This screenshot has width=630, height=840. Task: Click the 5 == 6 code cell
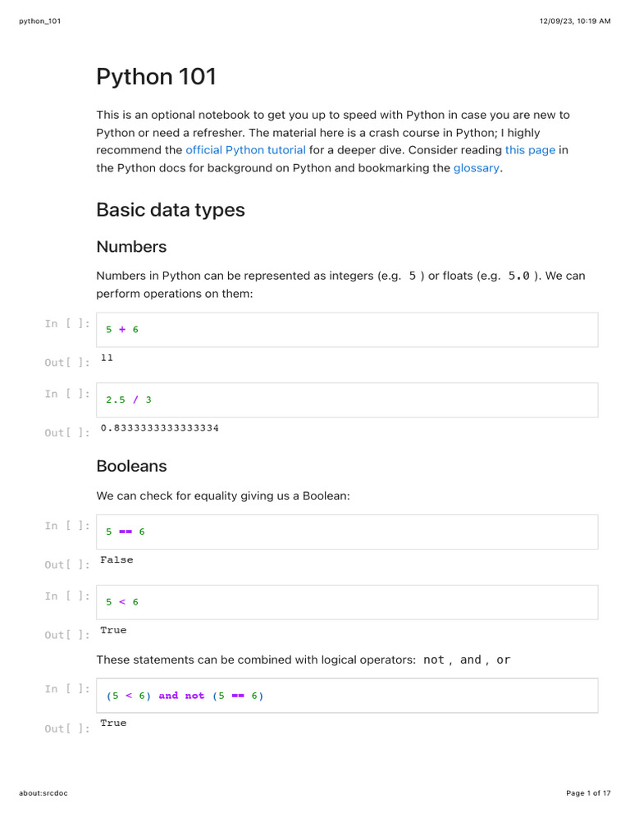click(x=347, y=532)
